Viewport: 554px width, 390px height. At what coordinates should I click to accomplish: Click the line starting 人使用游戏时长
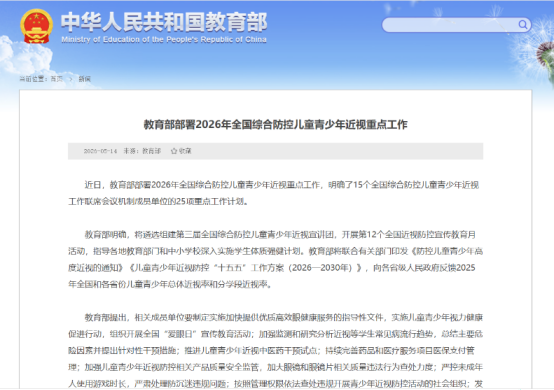pos(276,384)
